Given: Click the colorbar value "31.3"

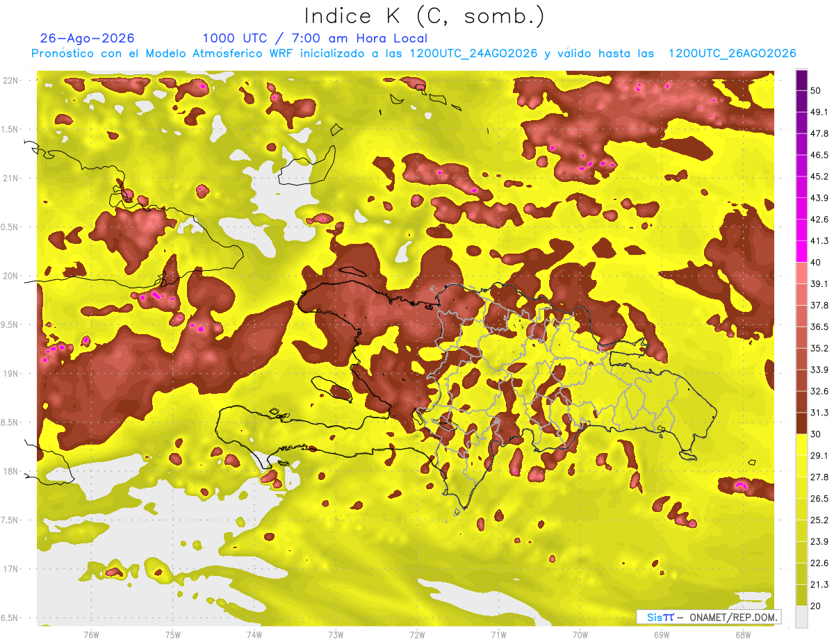Looking at the screenshot, I should [819, 413].
